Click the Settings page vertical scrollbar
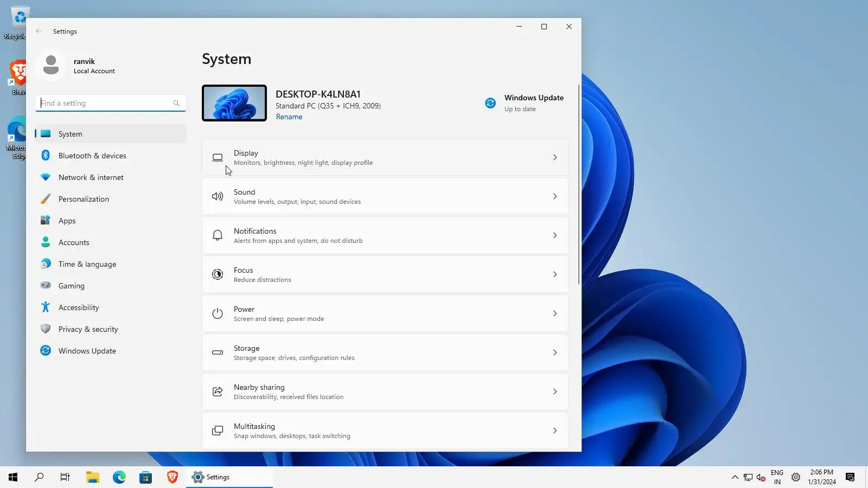868x488 pixels. pos(578,184)
